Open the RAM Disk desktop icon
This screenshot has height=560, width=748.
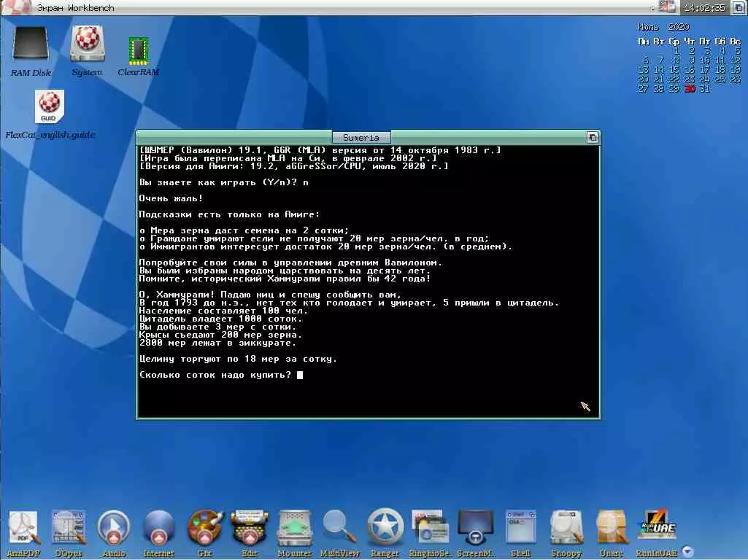31,44
